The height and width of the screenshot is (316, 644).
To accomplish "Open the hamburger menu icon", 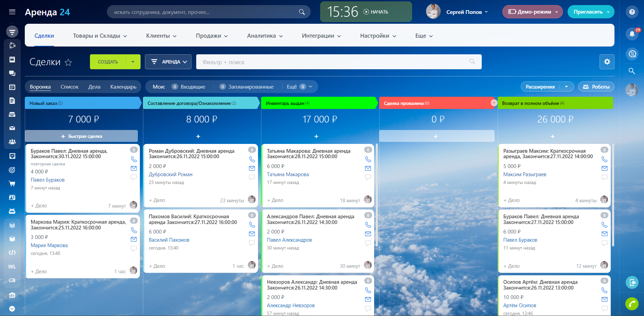I will [12, 12].
